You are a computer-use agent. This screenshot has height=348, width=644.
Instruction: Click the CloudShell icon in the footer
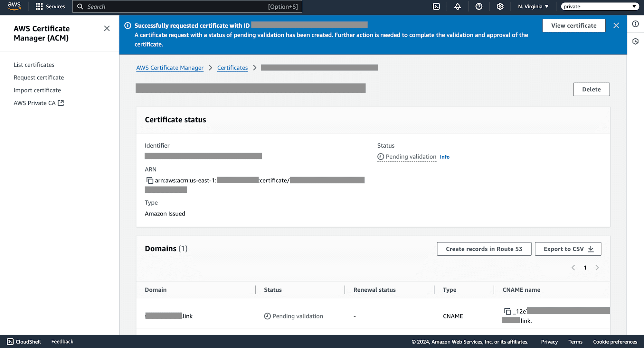10,342
